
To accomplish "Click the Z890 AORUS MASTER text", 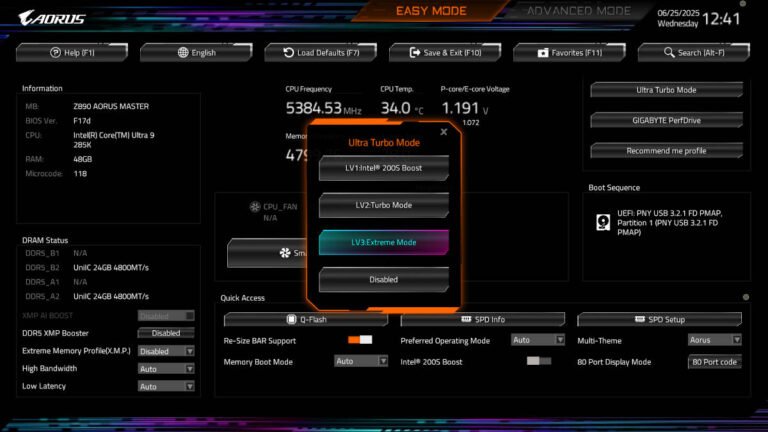I will (x=111, y=106).
